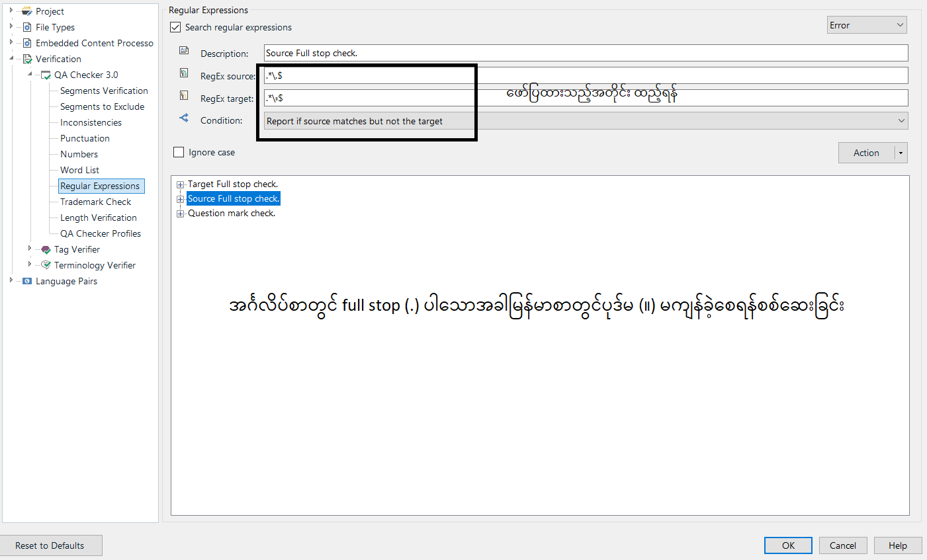
Task: Select Regular Expressions in the tree
Action: click(100, 186)
